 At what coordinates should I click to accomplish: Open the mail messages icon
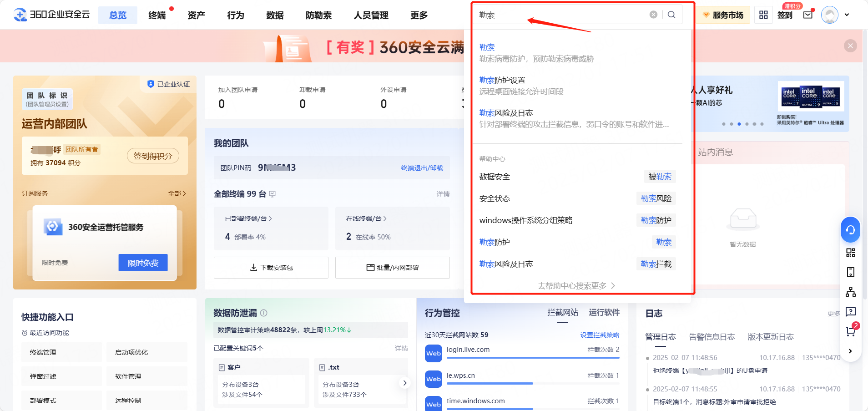[808, 15]
